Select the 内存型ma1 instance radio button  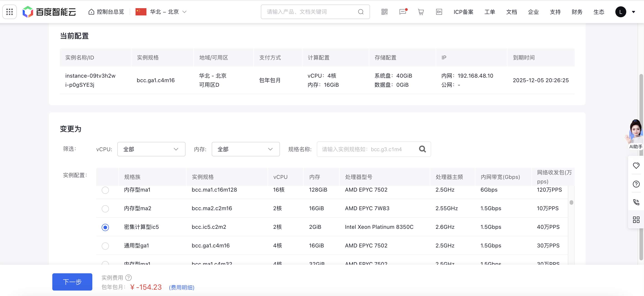click(x=105, y=190)
